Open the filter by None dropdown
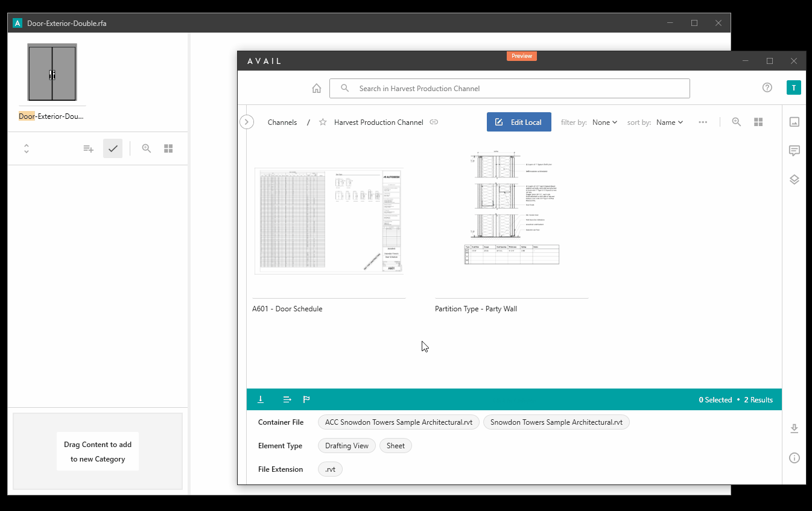This screenshot has height=511, width=812. [x=604, y=122]
